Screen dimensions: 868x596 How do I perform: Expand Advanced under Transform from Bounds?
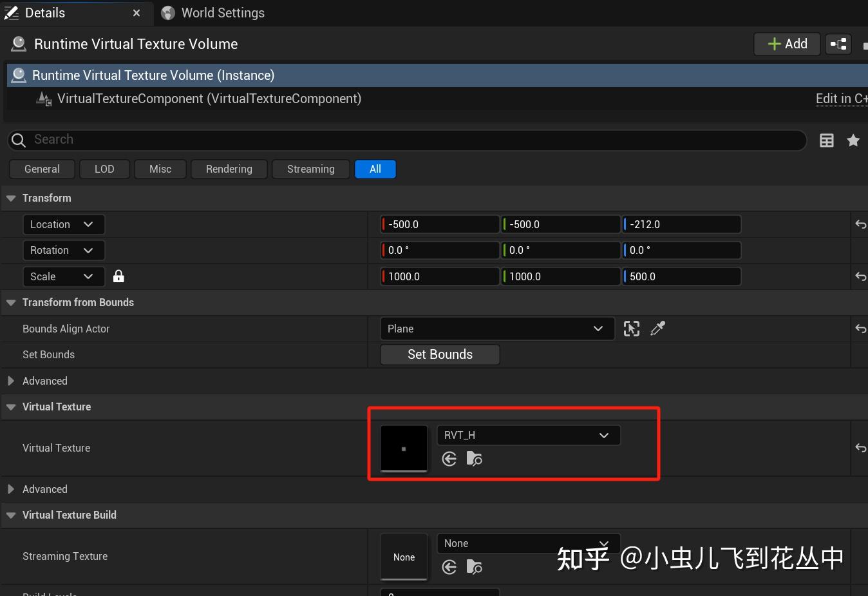coord(11,381)
